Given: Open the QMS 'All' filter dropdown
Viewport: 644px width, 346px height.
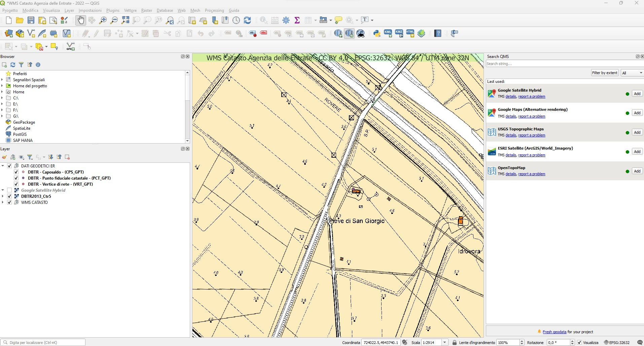Looking at the screenshot, I should click(x=632, y=73).
